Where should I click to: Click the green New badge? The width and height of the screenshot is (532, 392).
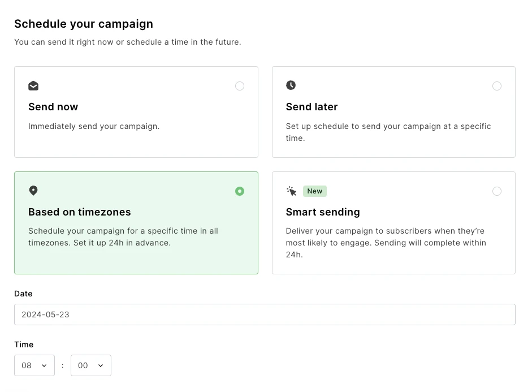(315, 191)
